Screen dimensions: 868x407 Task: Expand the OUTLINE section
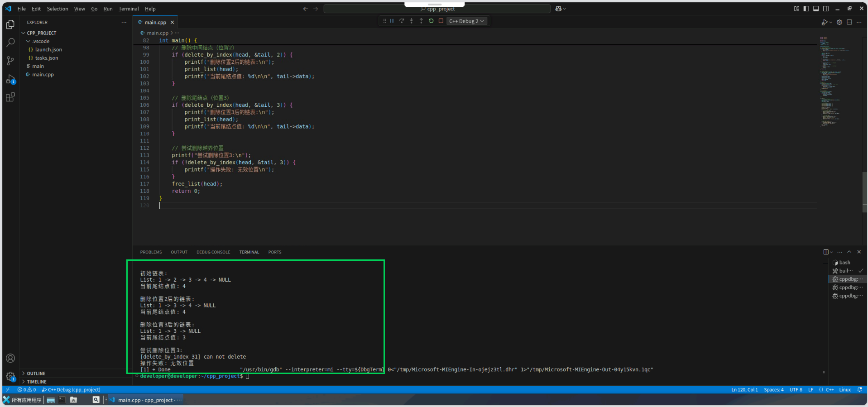[x=76, y=373]
